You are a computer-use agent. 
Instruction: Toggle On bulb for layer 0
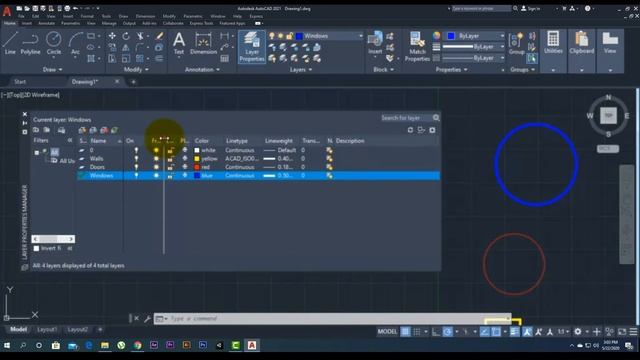coord(136,150)
